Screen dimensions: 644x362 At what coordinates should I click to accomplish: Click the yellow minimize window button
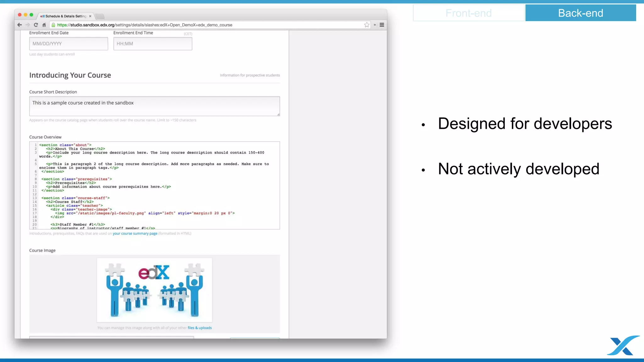25,15
